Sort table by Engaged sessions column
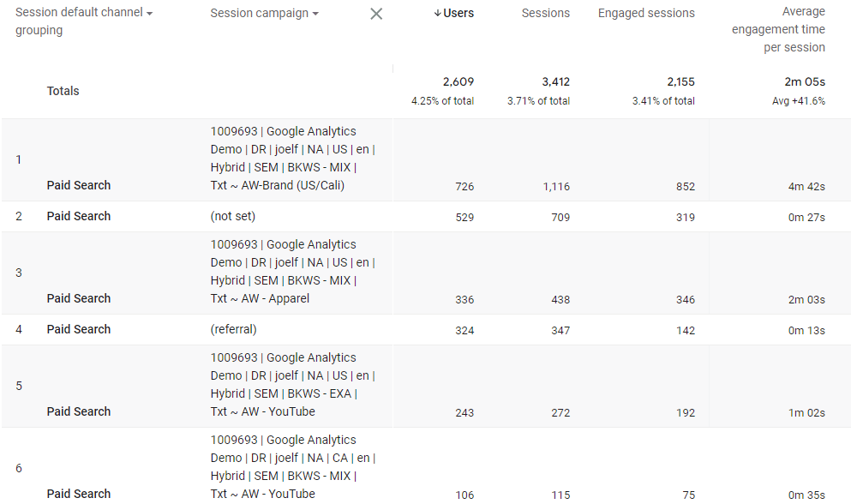This screenshot has width=851, height=504. (x=646, y=13)
